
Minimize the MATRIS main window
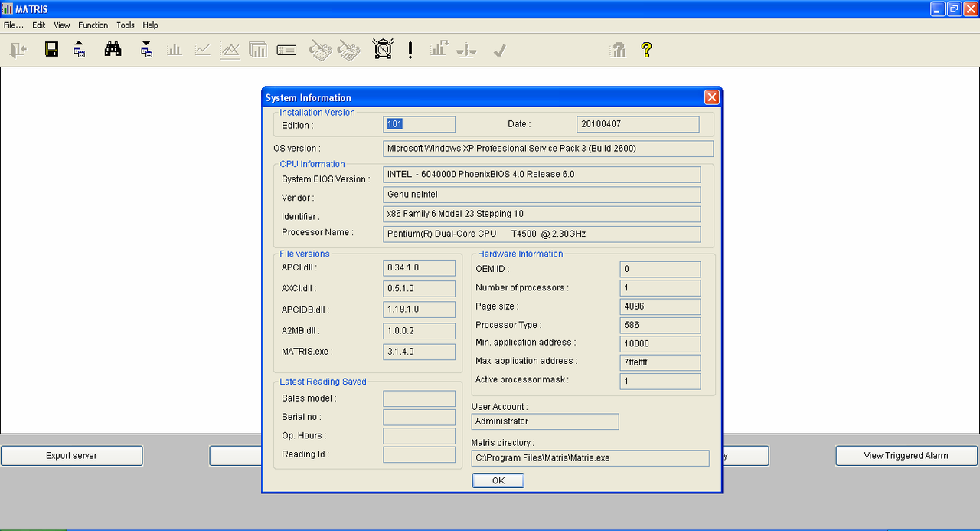coord(938,8)
